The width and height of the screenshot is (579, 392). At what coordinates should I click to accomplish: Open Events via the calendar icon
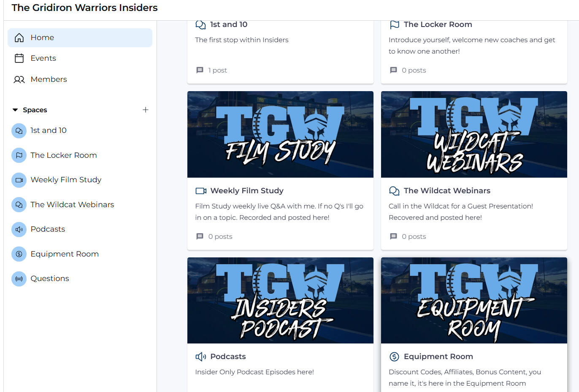point(19,58)
